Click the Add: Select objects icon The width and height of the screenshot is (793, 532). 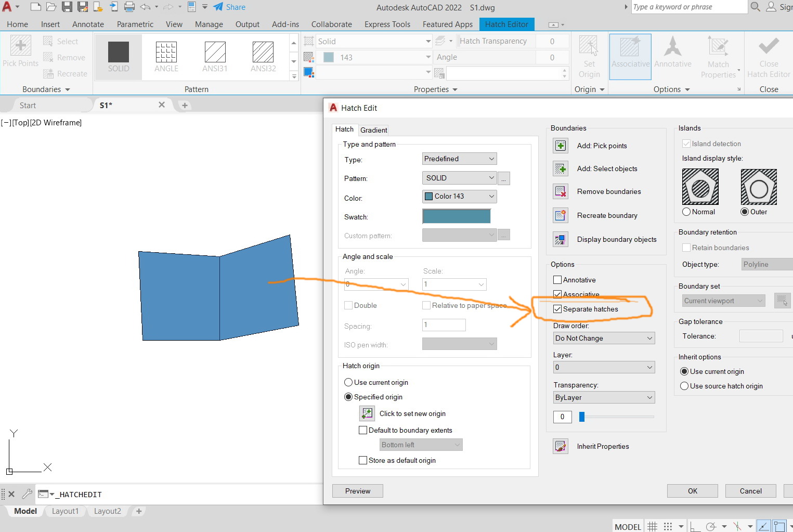(560, 168)
